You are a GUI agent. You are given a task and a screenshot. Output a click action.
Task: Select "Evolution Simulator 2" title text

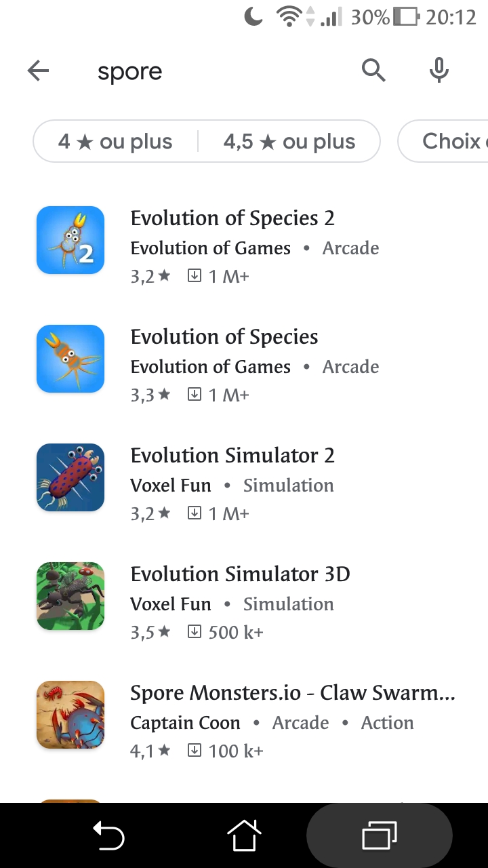(x=232, y=456)
